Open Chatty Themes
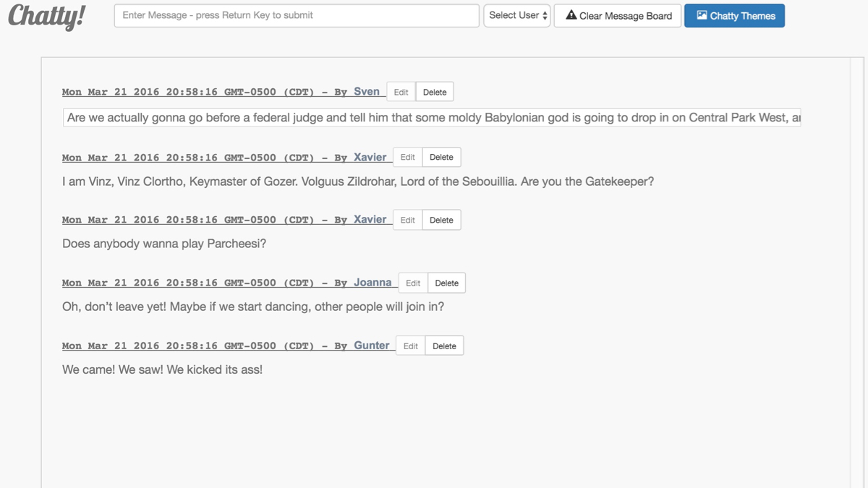 point(734,16)
